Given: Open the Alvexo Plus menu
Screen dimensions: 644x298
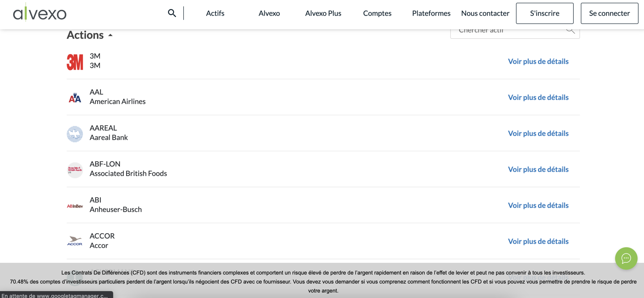Looking at the screenshot, I should click(x=323, y=13).
